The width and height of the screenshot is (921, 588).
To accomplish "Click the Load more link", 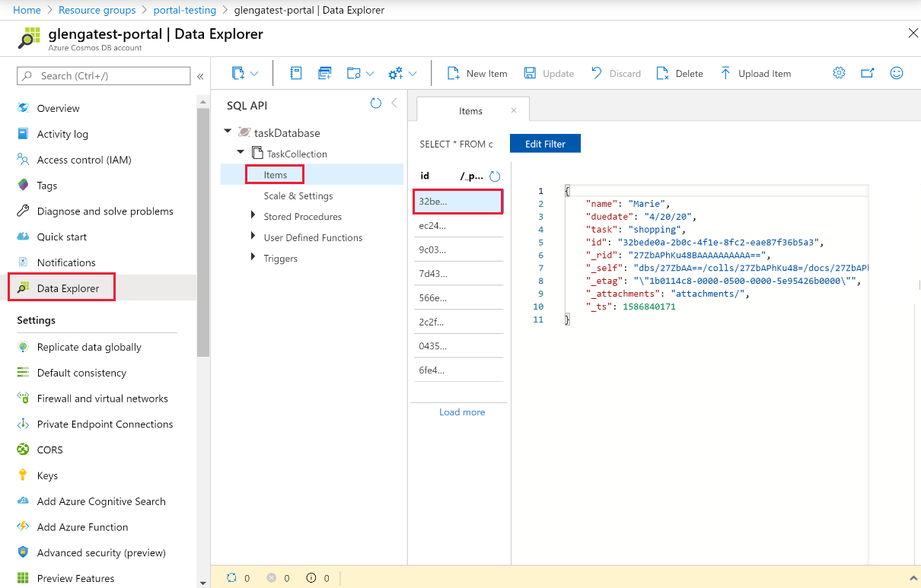I will tap(461, 412).
